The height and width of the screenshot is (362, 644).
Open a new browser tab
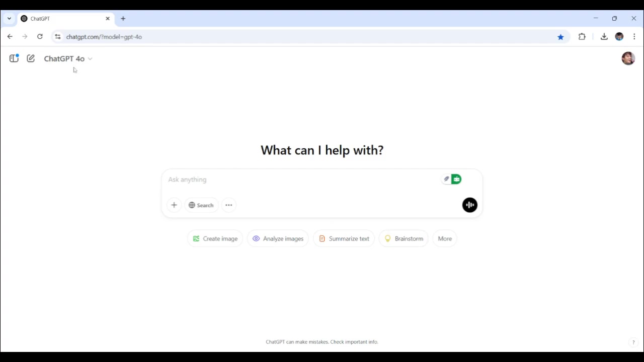[123, 19]
